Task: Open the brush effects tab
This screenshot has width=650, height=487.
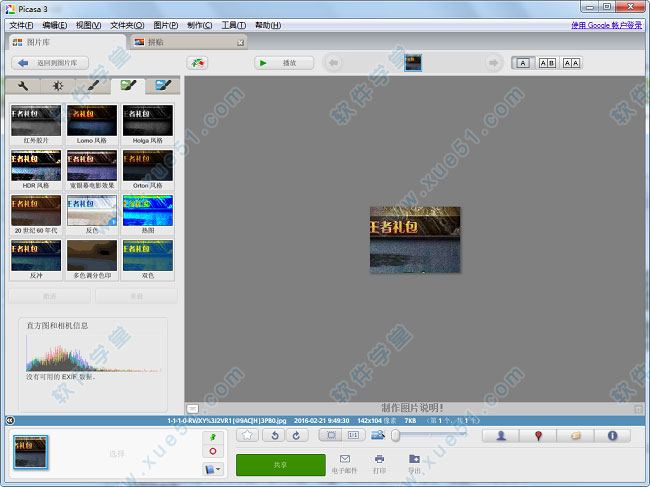Action: tap(93, 86)
